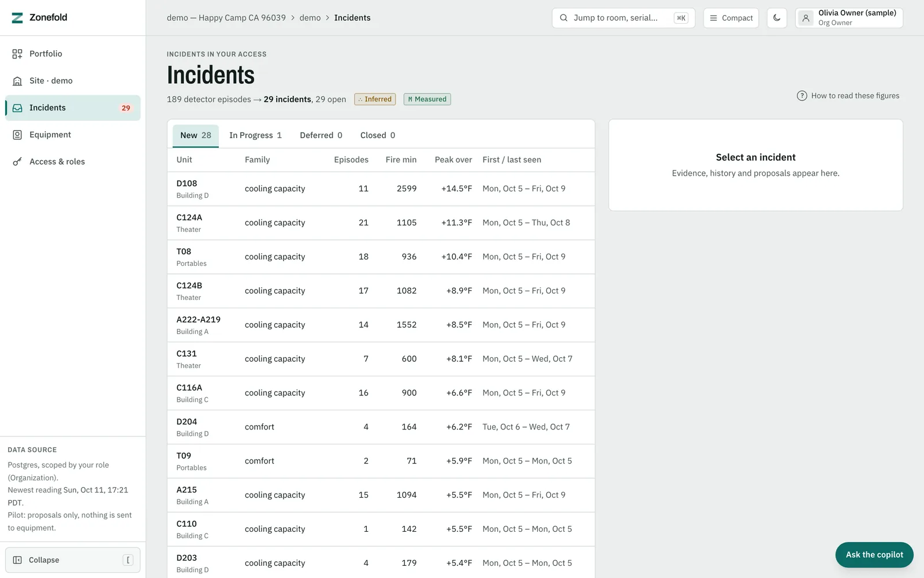Viewport: 924px width, 578px height.
Task: Click the search magnifier icon
Action: pyautogui.click(x=564, y=18)
